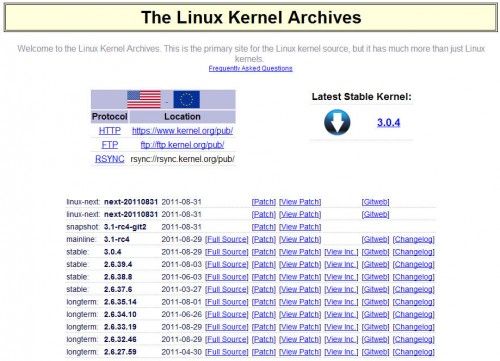Open the Frequently Asked Questions link

(250, 68)
